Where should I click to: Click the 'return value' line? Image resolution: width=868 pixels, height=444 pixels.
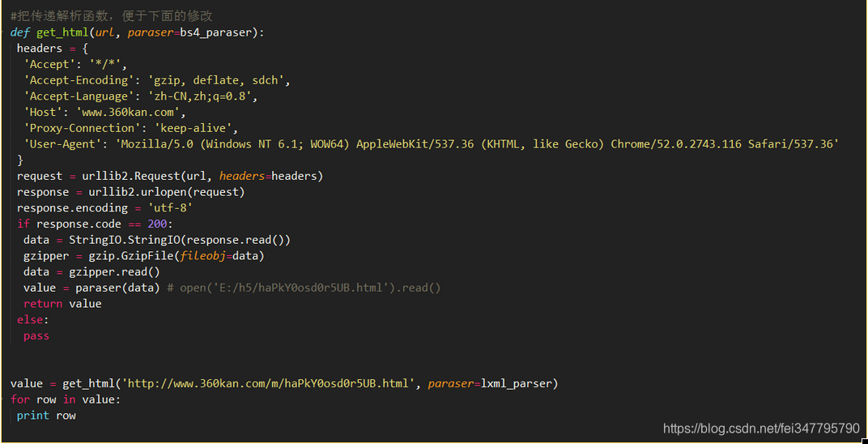click(62, 304)
